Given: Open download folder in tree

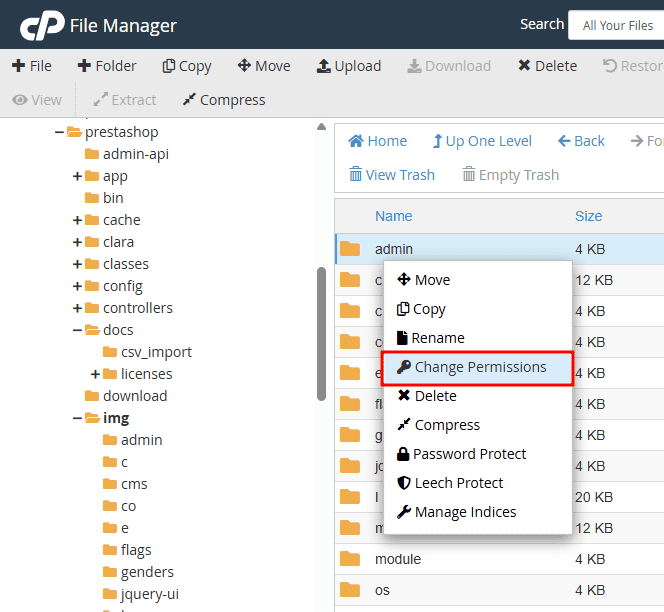Looking at the screenshot, I should coord(135,396).
